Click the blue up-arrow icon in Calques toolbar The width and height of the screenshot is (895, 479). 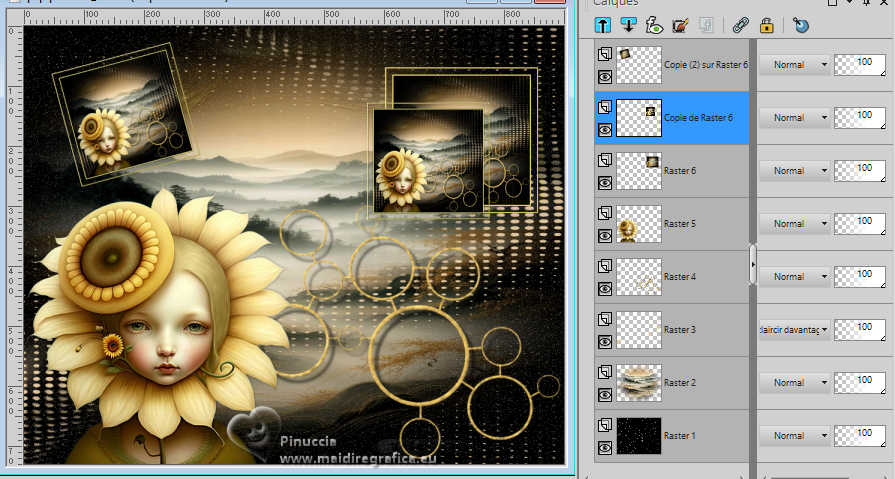point(603,25)
